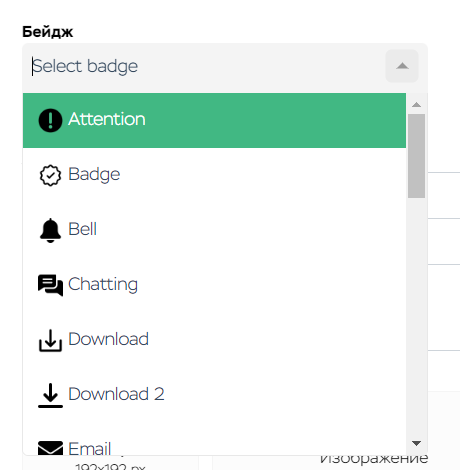
Task: Click the Badge checkmark seal icon
Action: click(50, 175)
